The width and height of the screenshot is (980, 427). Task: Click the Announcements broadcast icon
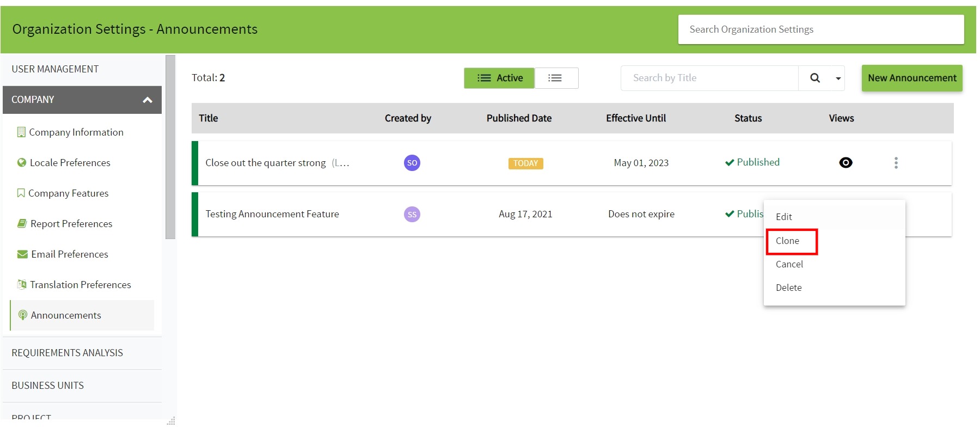click(x=23, y=315)
